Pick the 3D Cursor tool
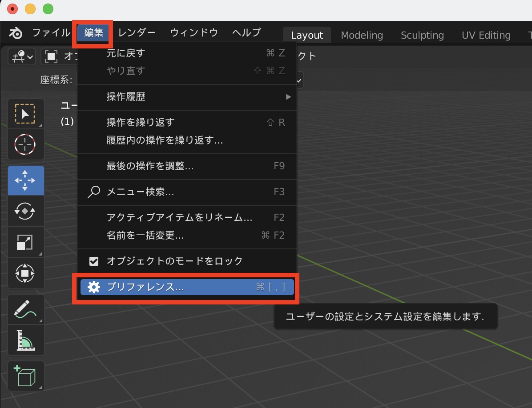 [x=25, y=144]
